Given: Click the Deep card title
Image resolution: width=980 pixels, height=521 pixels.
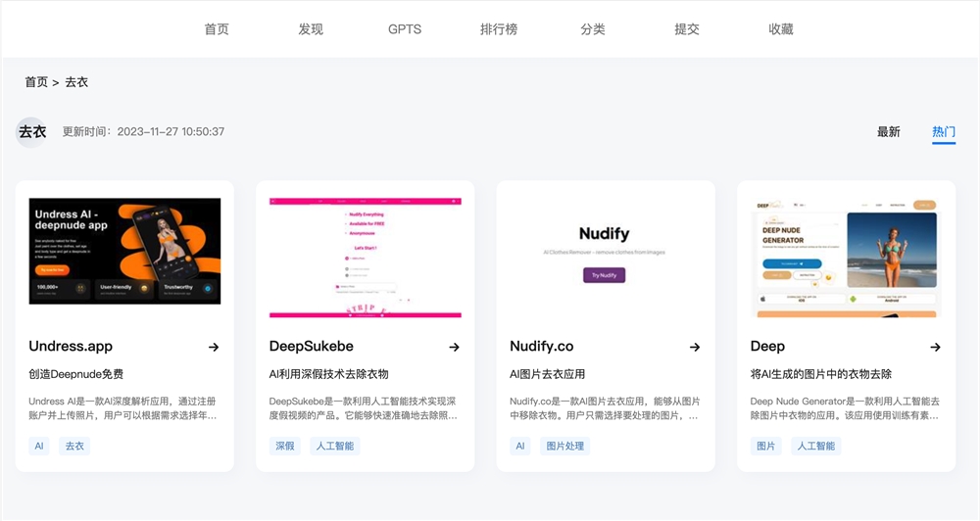Looking at the screenshot, I should pyautogui.click(x=767, y=347).
